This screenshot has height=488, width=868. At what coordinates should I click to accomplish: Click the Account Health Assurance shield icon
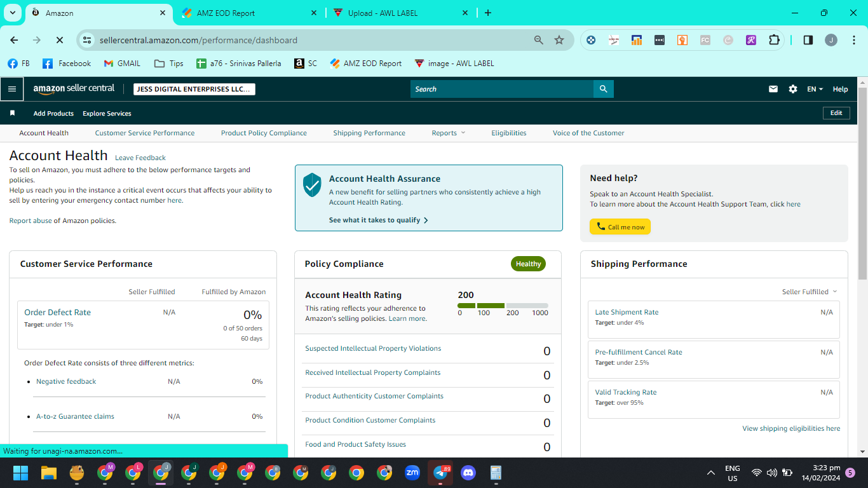(x=312, y=185)
